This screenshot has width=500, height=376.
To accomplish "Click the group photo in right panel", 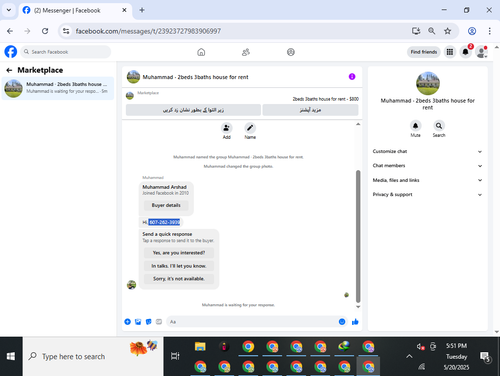I will tap(428, 83).
